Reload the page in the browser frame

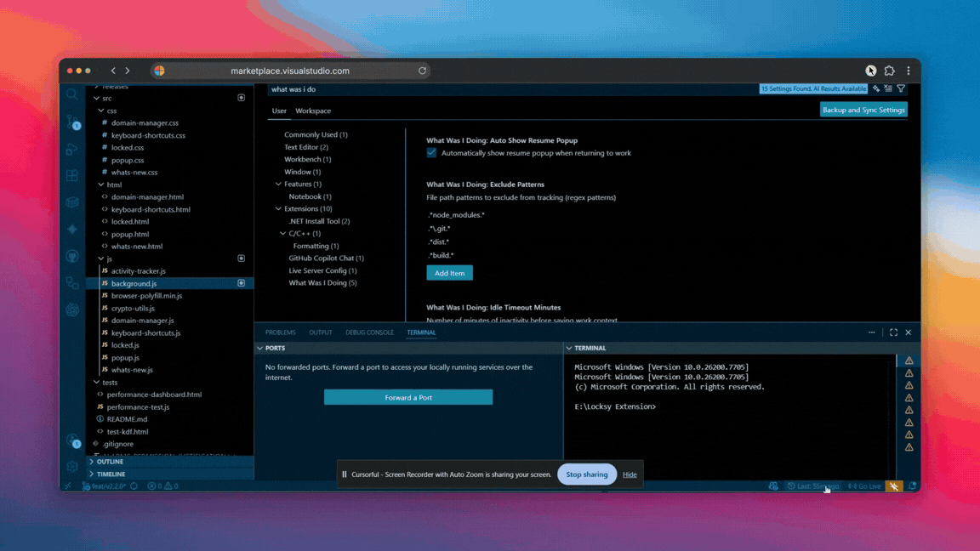point(423,71)
